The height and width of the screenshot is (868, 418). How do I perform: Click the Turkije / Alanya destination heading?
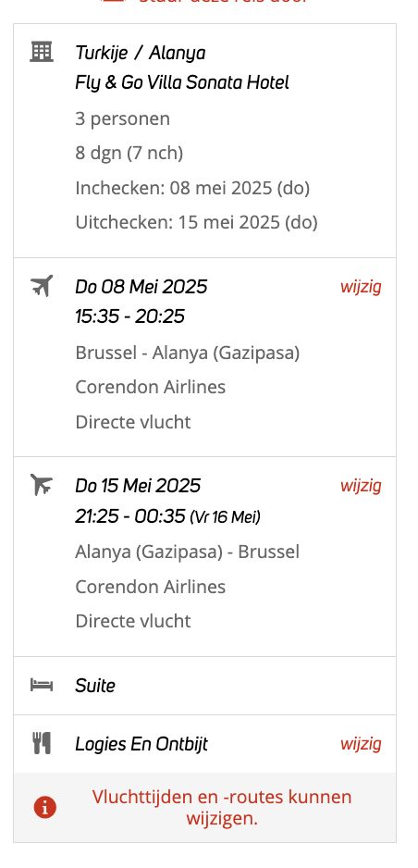(140, 53)
